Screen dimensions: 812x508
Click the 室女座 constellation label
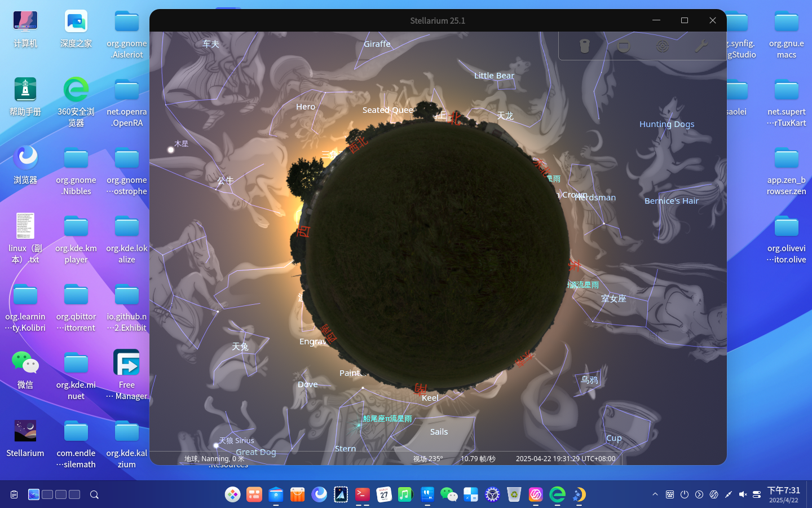pos(614,299)
